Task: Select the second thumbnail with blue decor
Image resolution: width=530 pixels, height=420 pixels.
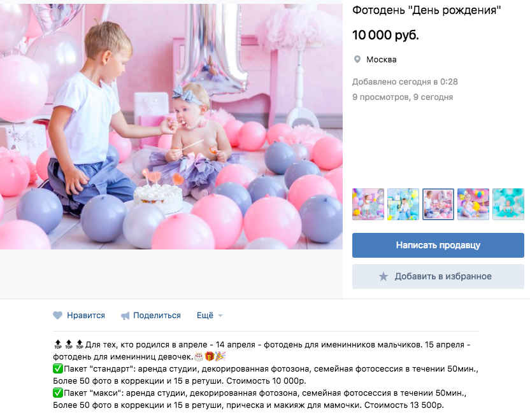Action: coord(403,204)
